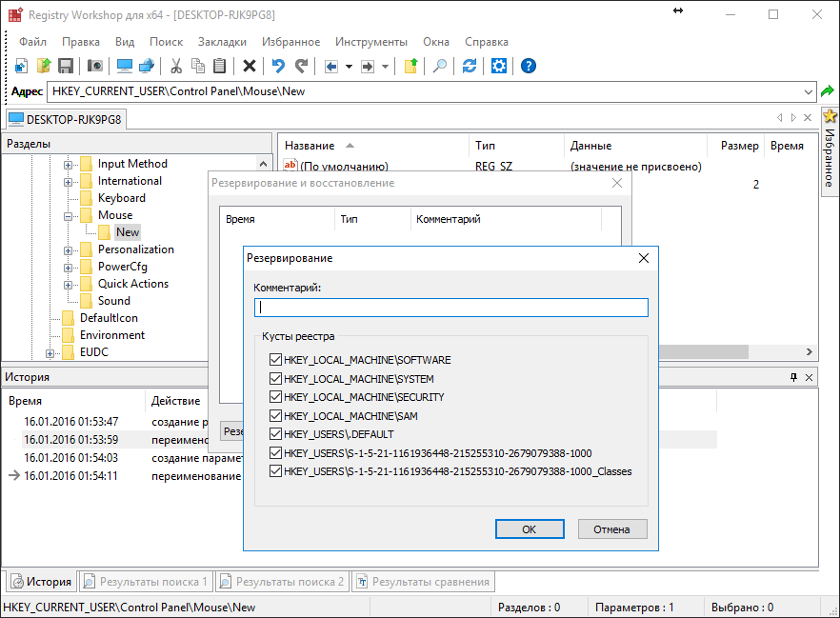Uncheck HKEY_LOCAL_MACHINE\SOFTWARE checkbox
The width and height of the screenshot is (840, 618).
pyautogui.click(x=276, y=360)
